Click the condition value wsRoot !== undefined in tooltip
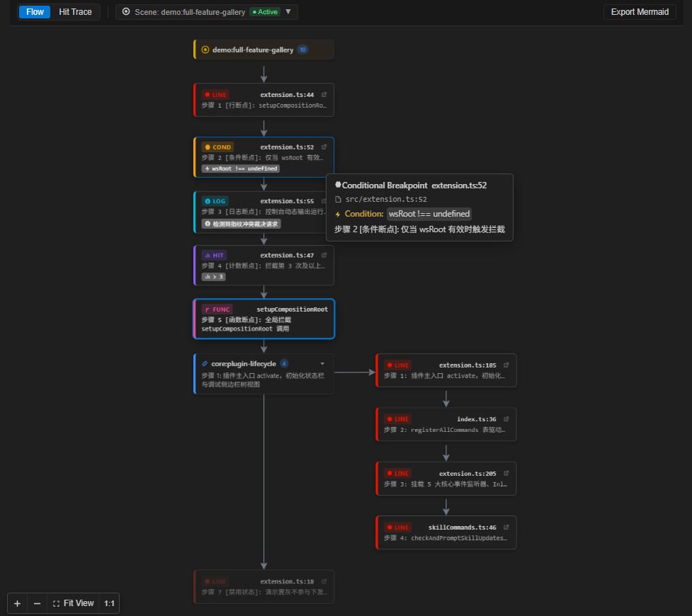This screenshot has width=692, height=616. coord(429,214)
